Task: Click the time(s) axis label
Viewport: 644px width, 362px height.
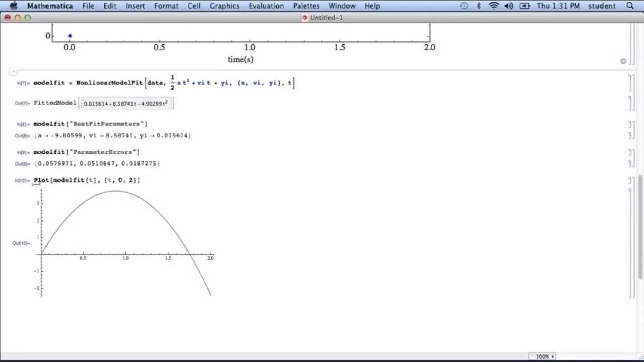Action: (240, 59)
